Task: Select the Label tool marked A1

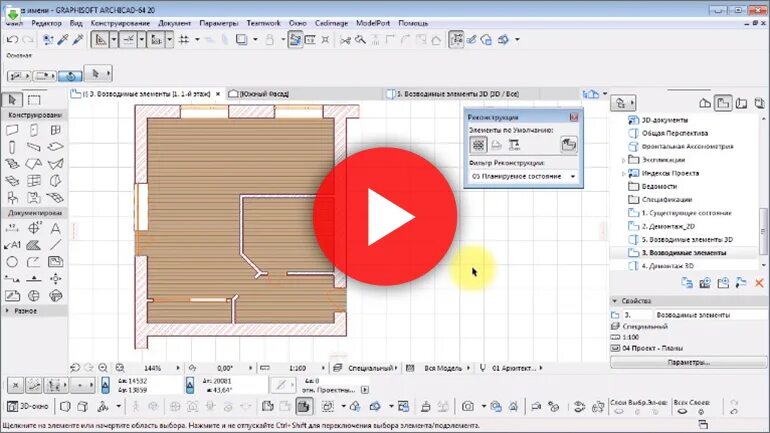Action: click(12, 245)
